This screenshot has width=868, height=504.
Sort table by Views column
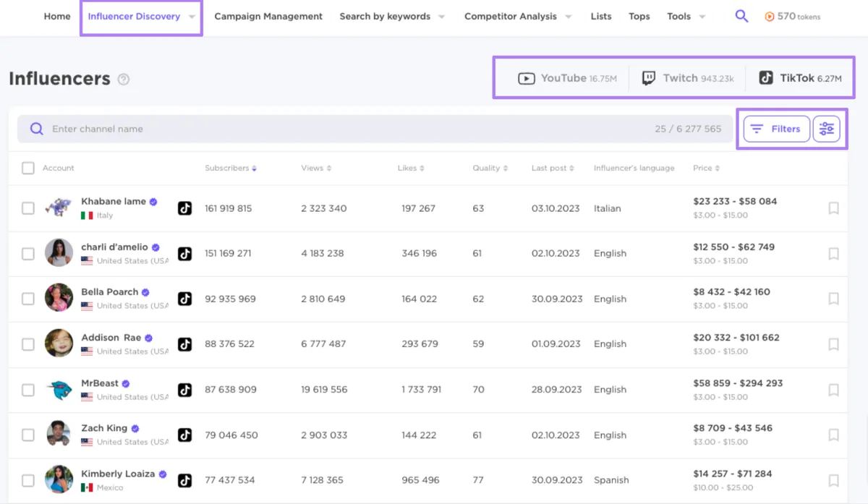tap(316, 168)
